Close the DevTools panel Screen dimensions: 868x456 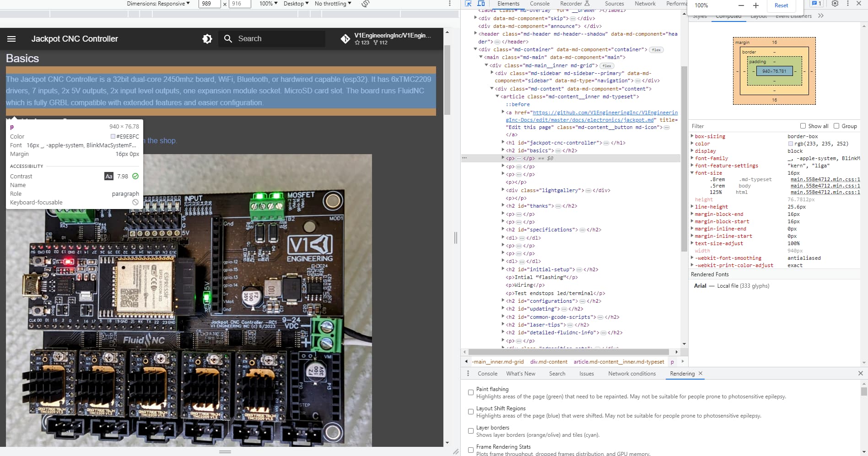(x=859, y=4)
